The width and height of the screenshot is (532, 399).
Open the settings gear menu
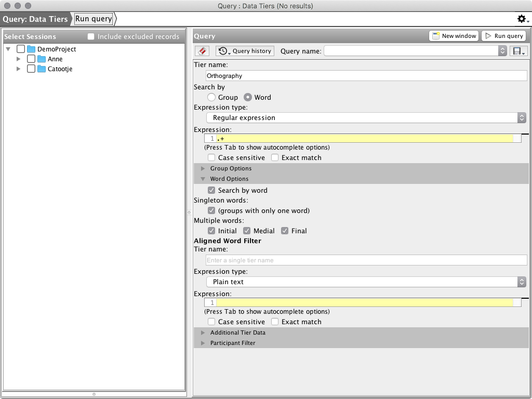pyautogui.click(x=522, y=19)
